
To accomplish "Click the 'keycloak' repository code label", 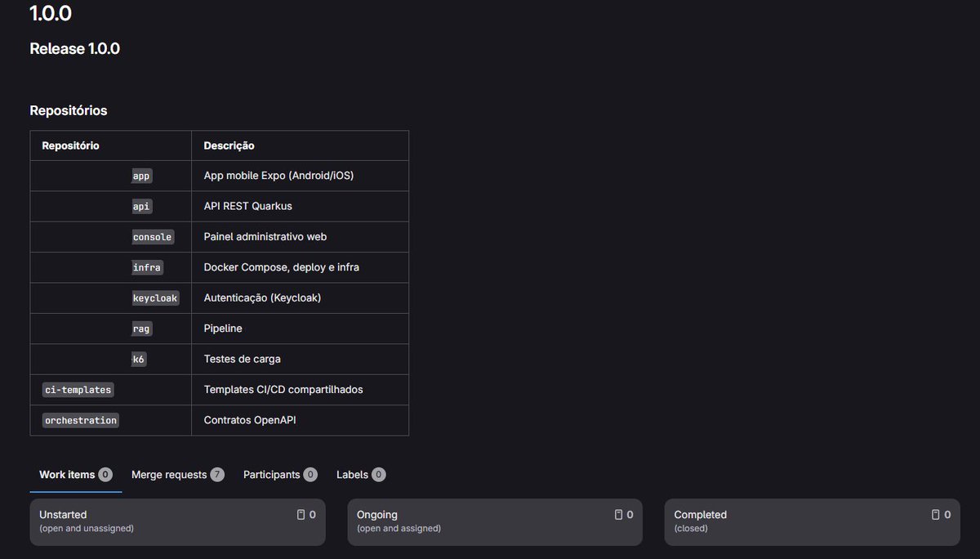I will coord(155,298).
